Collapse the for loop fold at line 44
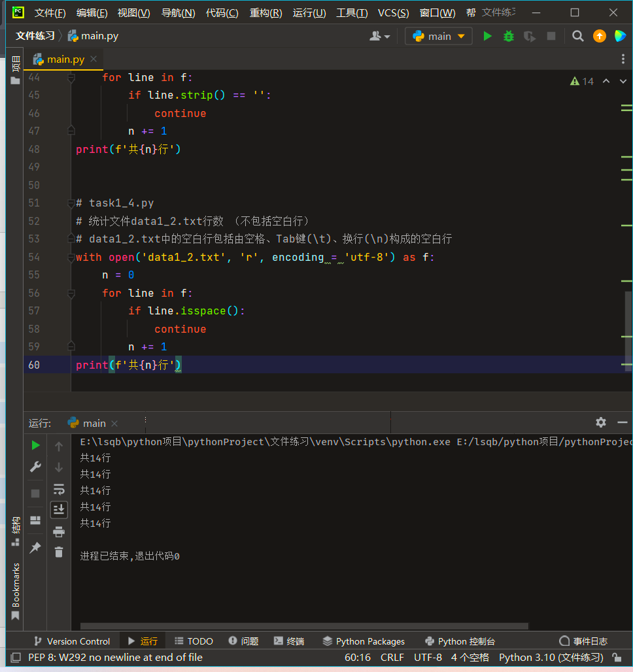The width and height of the screenshot is (633, 672). point(71,78)
